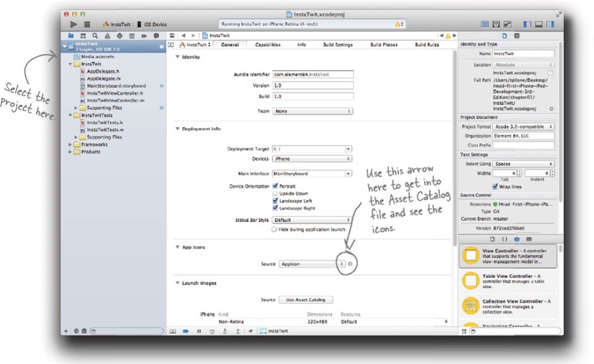The width and height of the screenshot is (594, 364).
Task: Toggle the Landscape Right checkbox
Action: [275, 208]
